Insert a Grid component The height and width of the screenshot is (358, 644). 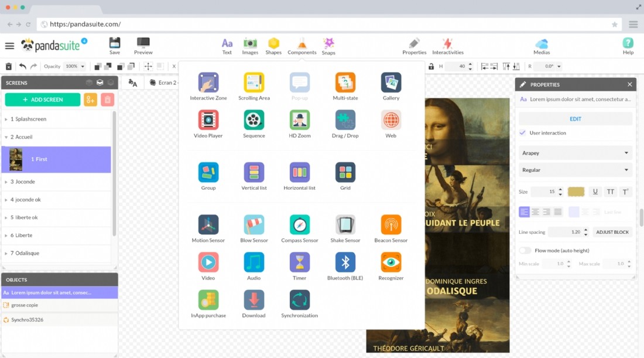[345, 172]
